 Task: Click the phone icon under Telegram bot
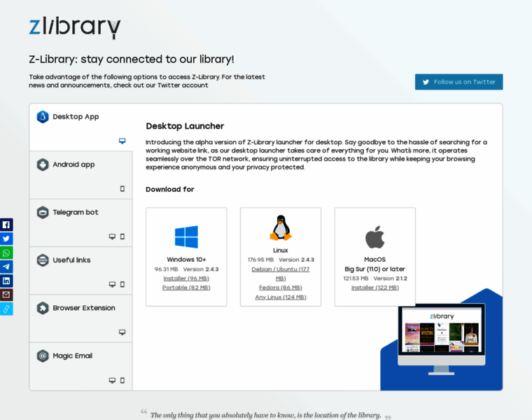(x=122, y=237)
